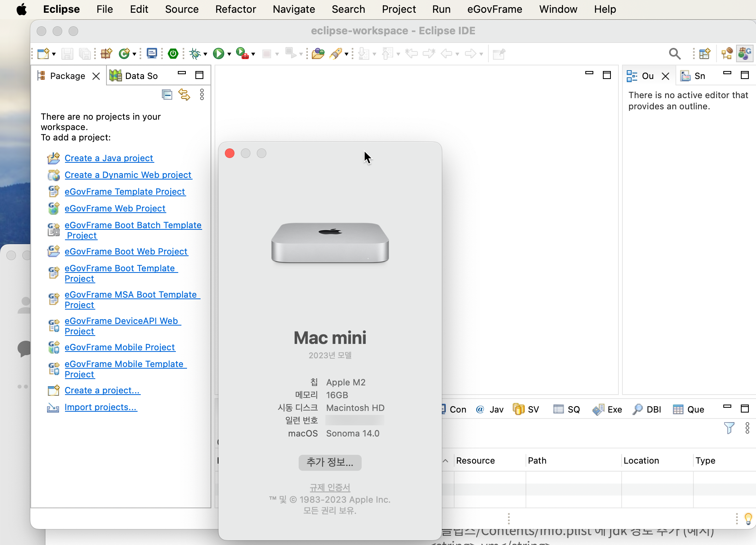Open the New wizard dropdown arrow
Viewport: 756px width, 545px height.
tap(54, 54)
